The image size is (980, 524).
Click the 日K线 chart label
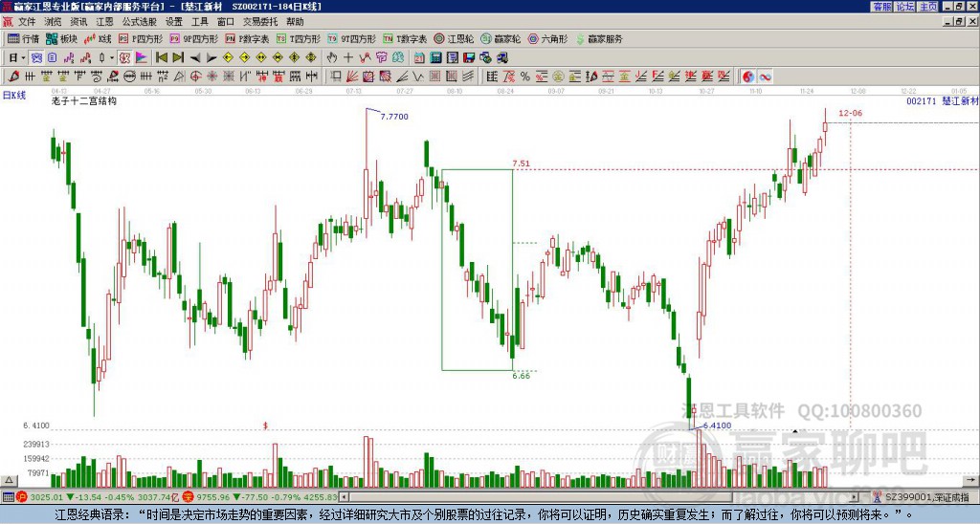(13, 96)
